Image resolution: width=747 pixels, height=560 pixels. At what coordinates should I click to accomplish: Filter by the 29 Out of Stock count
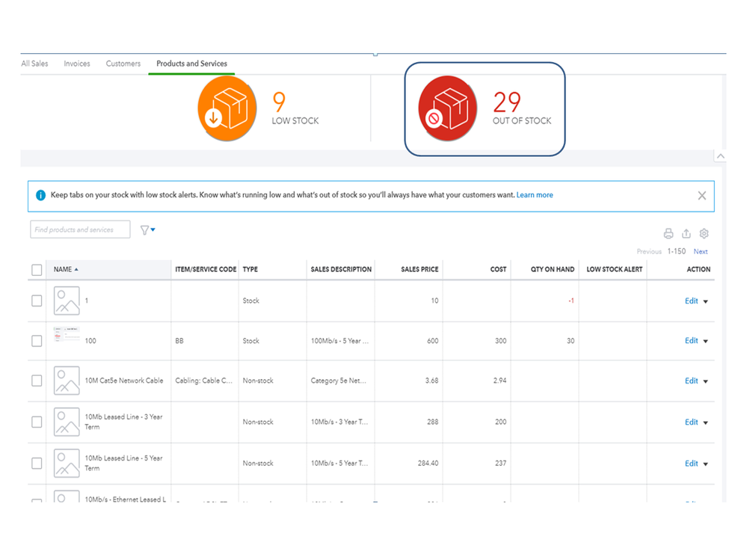click(507, 102)
